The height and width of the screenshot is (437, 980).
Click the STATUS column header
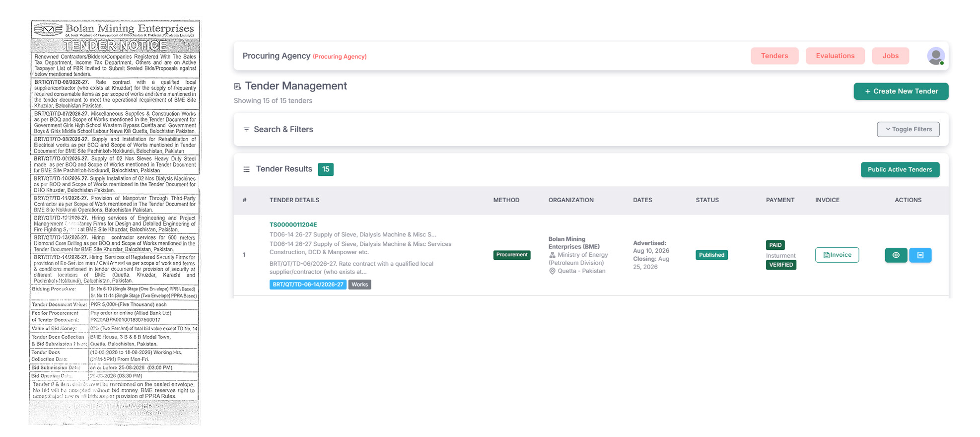707,200
